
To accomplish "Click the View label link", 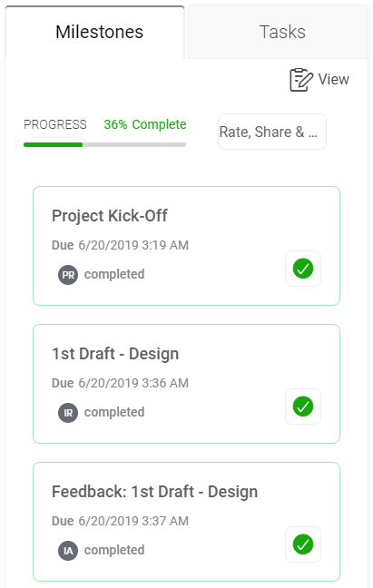I will (x=334, y=80).
